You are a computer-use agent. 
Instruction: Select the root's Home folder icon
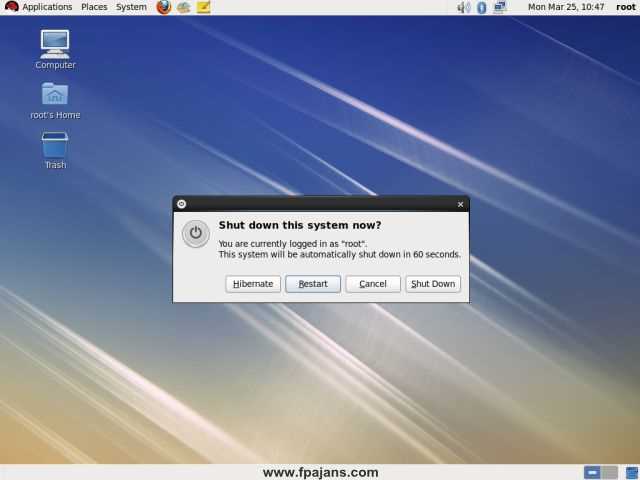(x=55, y=101)
